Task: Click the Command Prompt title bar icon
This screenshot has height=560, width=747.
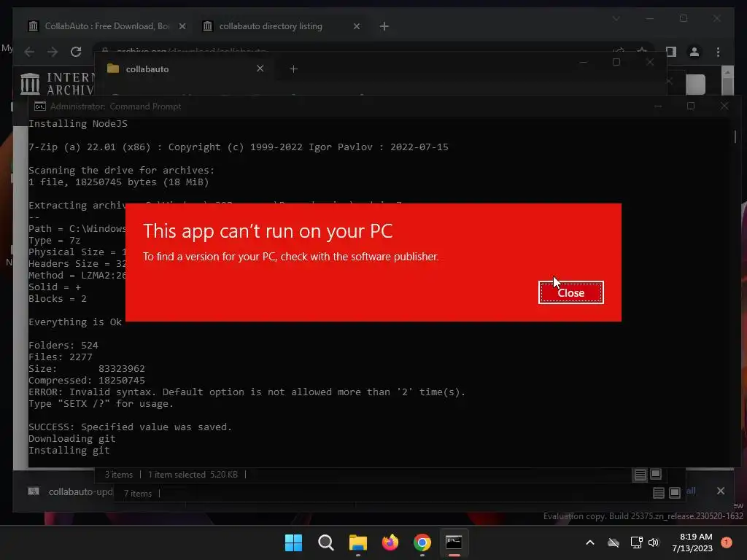Action: [39, 106]
